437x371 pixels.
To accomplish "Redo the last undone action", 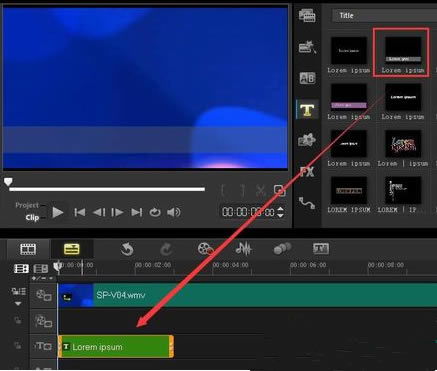I will tap(166, 249).
